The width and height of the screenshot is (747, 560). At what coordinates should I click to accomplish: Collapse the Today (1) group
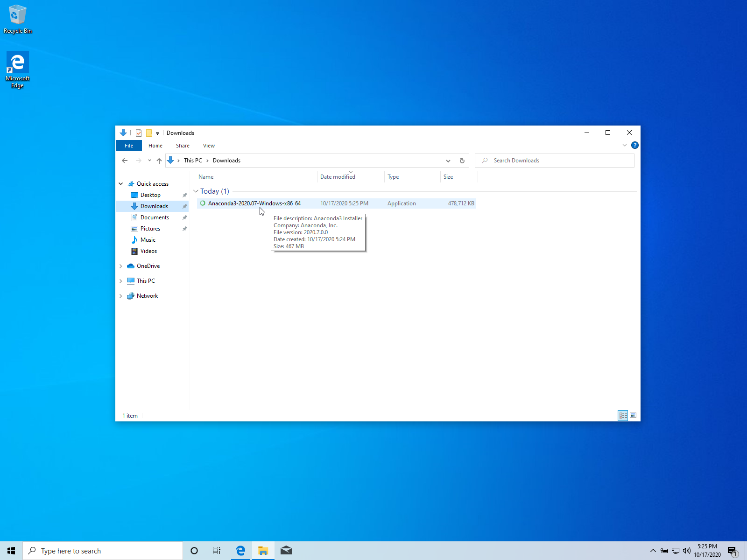pos(196,191)
